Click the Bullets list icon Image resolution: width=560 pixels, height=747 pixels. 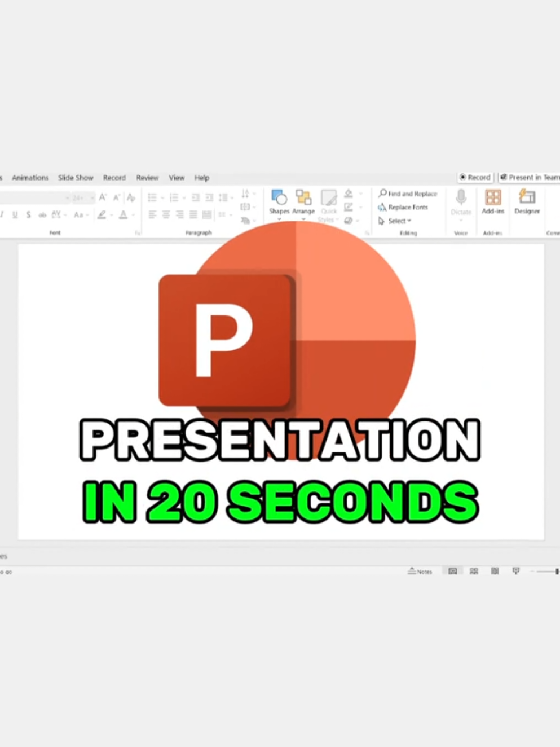152,197
